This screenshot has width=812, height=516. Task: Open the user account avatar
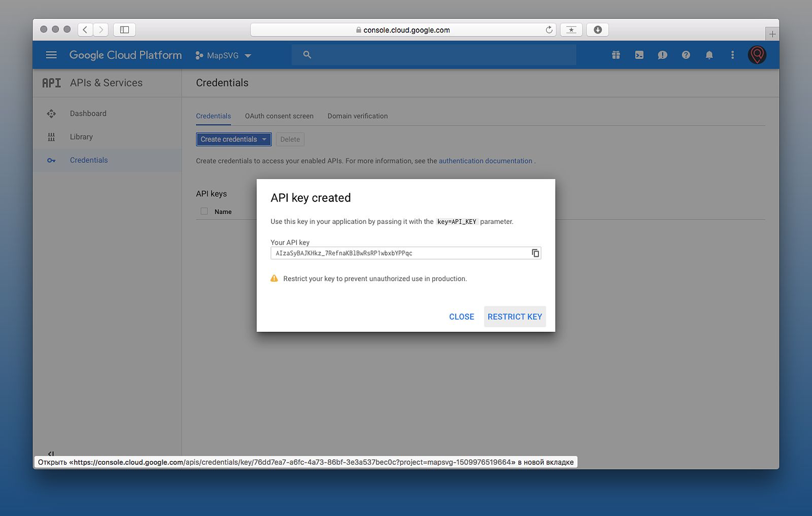pos(757,55)
